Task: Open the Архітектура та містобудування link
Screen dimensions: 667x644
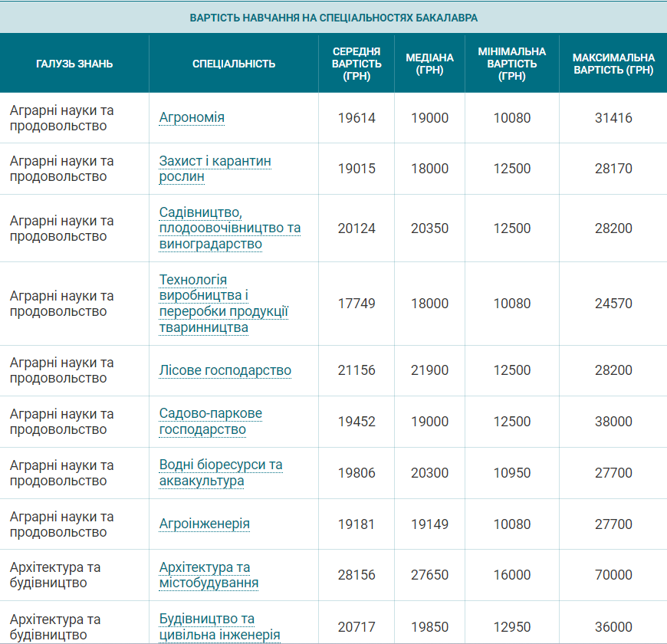Action: [x=209, y=575]
